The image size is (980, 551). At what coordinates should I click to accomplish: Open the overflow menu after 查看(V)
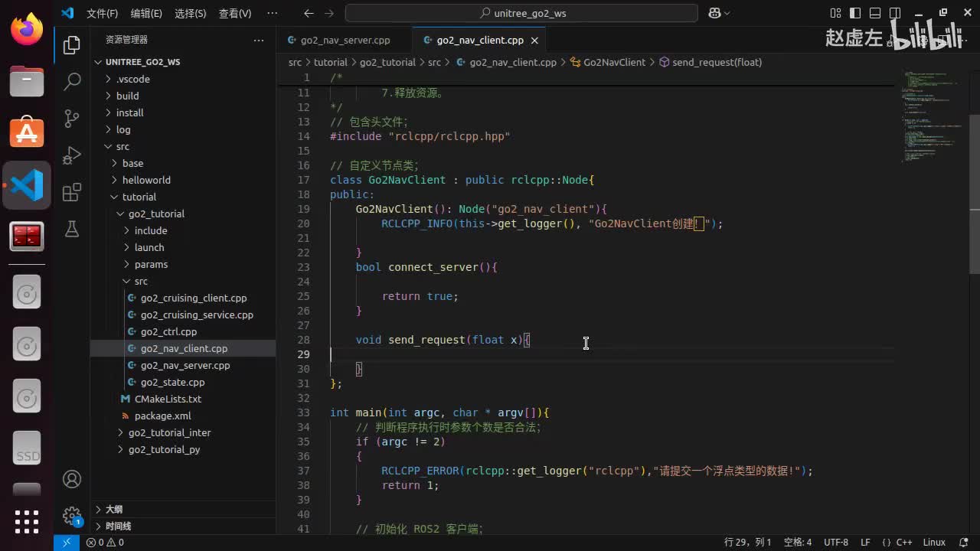click(272, 13)
